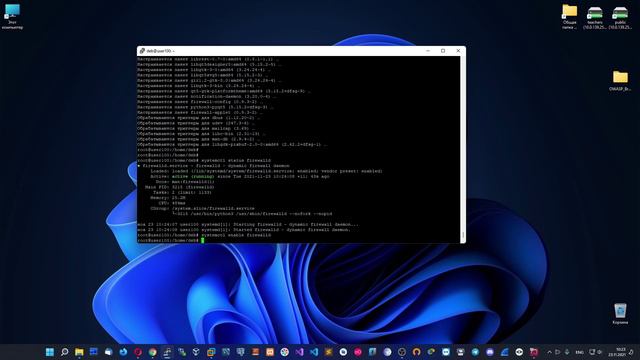
Task: Click terminal prompt line with green cursor
Action: (171, 240)
